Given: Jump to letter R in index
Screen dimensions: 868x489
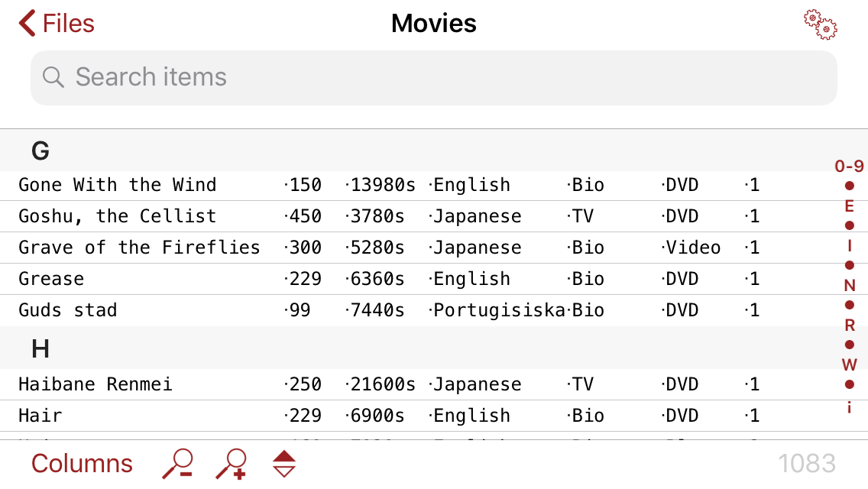Looking at the screenshot, I should 849,325.
